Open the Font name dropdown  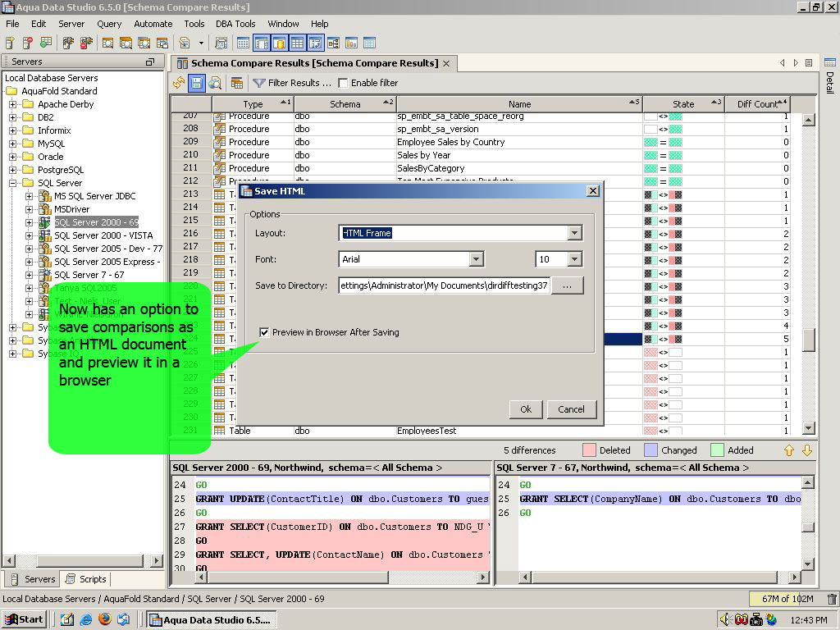(477, 259)
